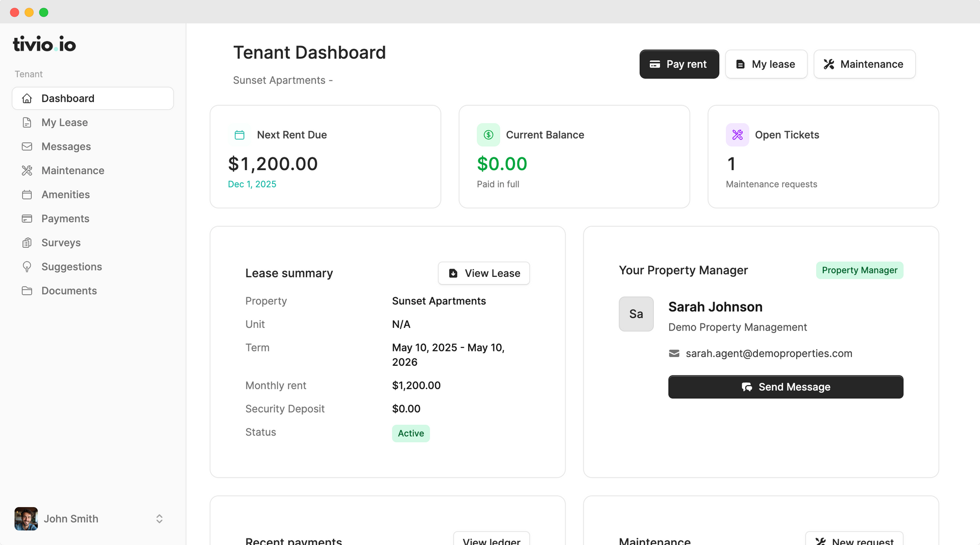Click the Maintenance wrench icon in sidebar
Screen dimensions: 980x545
tap(27, 171)
